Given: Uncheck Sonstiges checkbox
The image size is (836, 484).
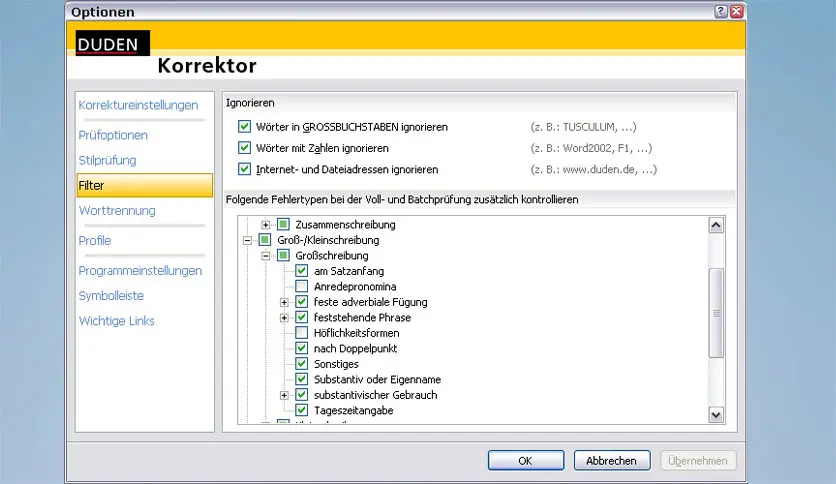Looking at the screenshot, I should [302, 364].
